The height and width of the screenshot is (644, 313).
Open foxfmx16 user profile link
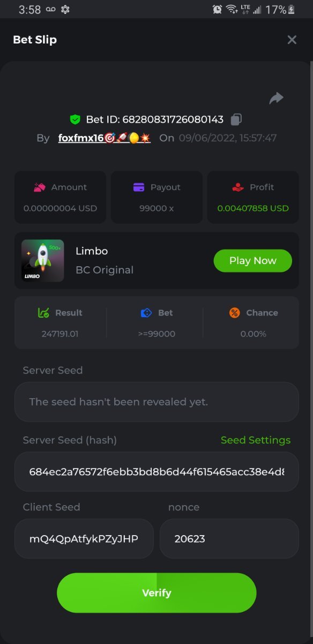pyautogui.click(x=105, y=138)
